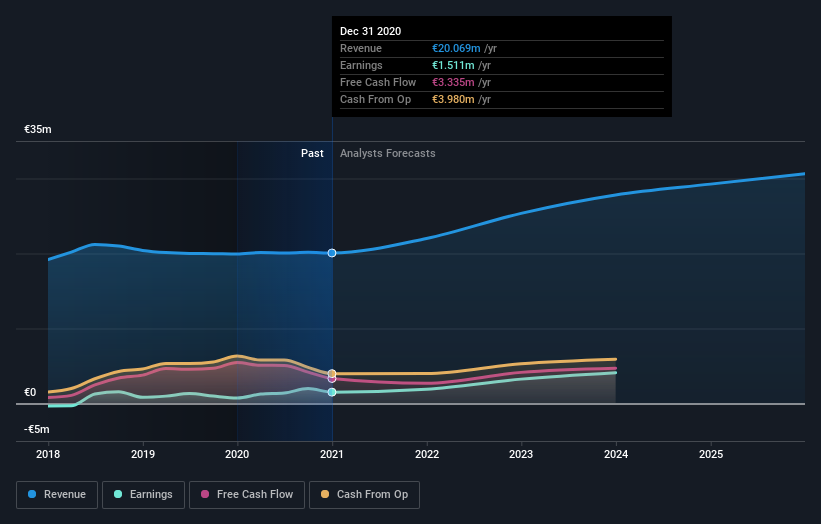Toggle the Revenue legend series

click(57, 495)
